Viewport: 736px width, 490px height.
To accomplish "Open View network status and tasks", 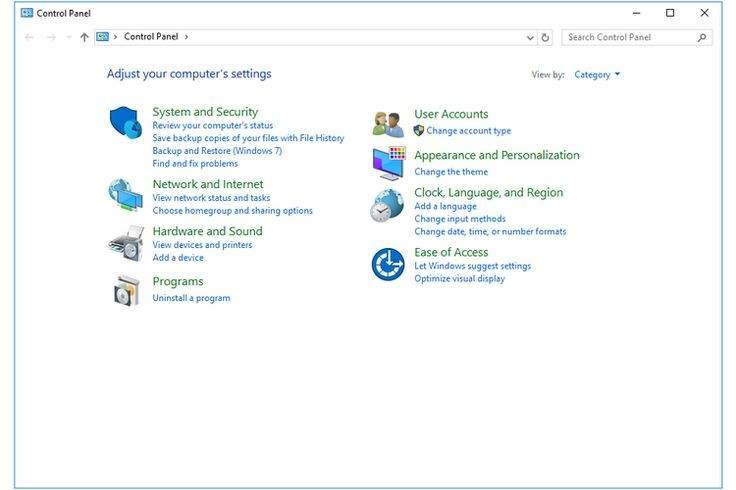I will point(211,198).
